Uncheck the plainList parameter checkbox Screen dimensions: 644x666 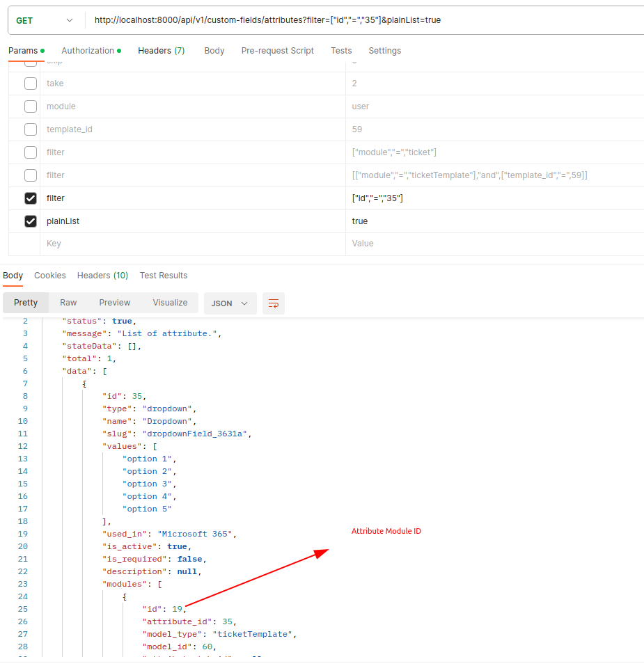[31, 221]
